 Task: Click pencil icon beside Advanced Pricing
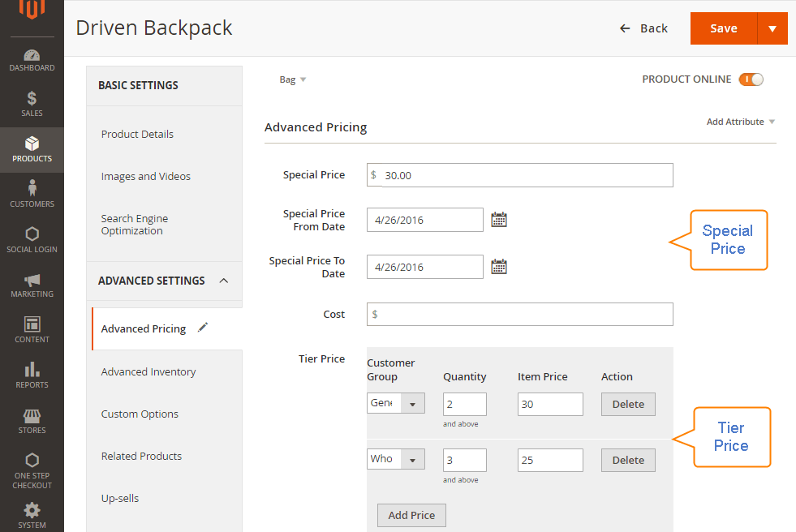[203, 328]
